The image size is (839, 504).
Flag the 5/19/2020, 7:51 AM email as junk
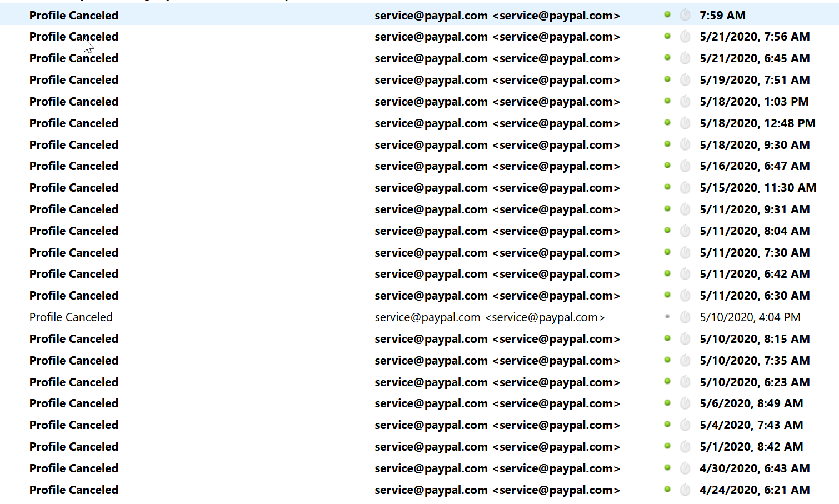click(685, 79)
